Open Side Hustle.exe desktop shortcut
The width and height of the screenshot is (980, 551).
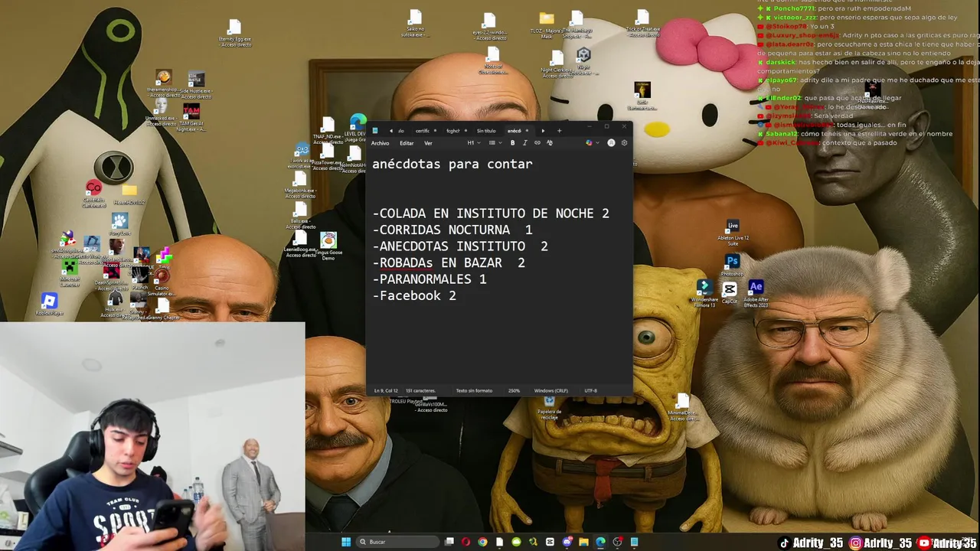[197, 83]
